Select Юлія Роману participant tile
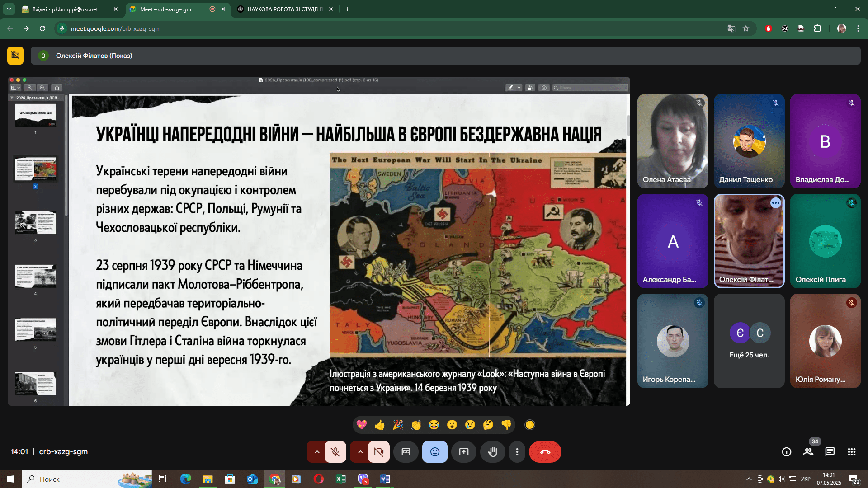 pyautogui.click(x=825, y=341)
